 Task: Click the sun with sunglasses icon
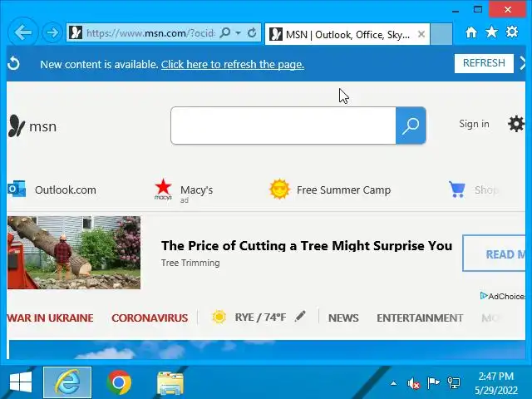[279, 190]
